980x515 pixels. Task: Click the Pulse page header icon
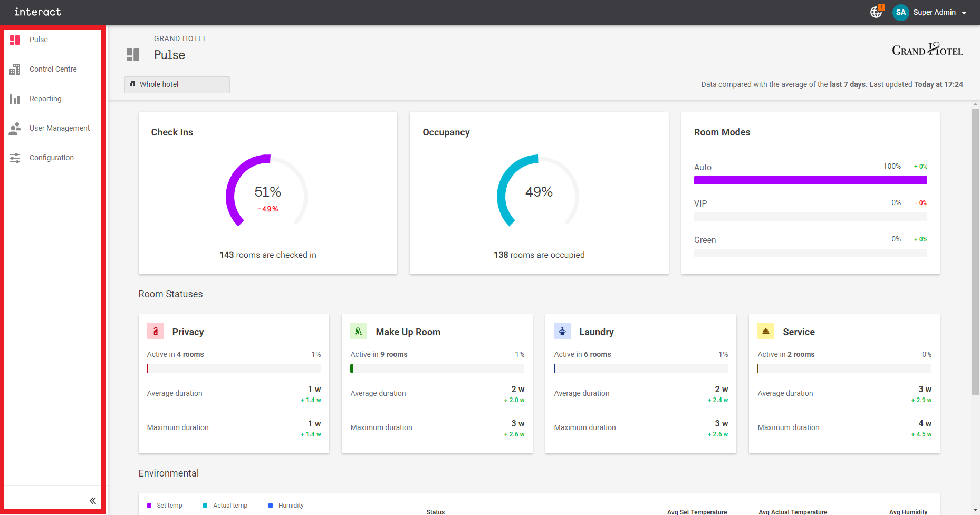[x=133, y=55]
